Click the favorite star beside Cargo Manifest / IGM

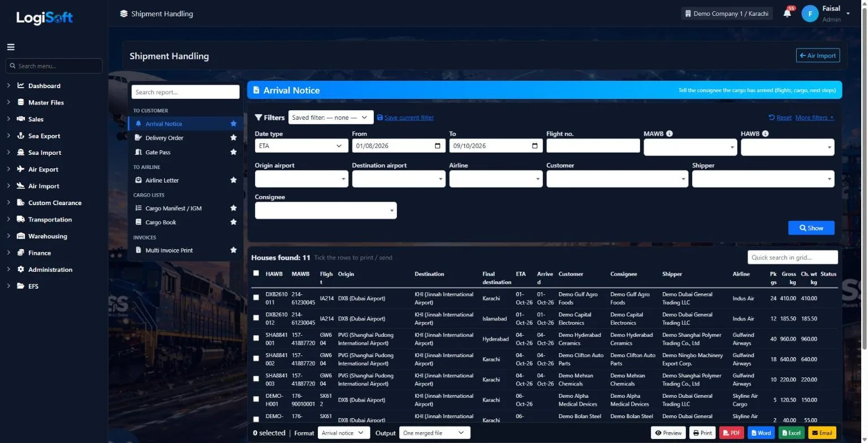pyautogui.click(x=234, y=209)
